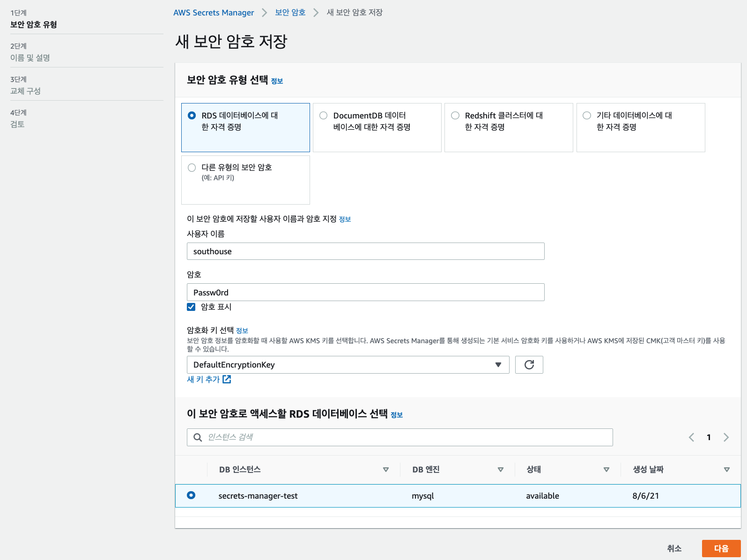Open step 3 교체 구성
This screenshot has width=747, height=560.
click(25, 91)
